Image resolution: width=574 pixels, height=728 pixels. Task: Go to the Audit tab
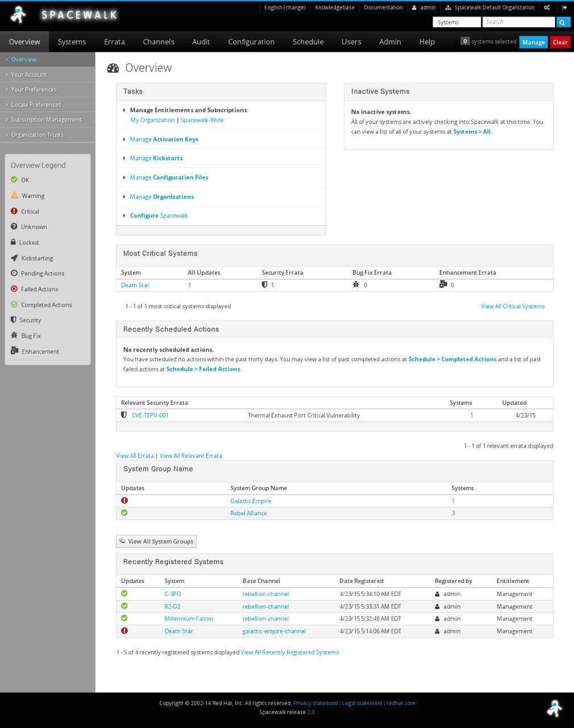coord(201,42)
